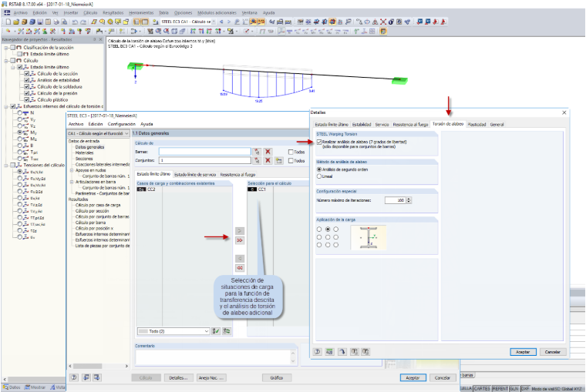Click the new set of members icon beside Conjuntos

(x=279, y=160)
